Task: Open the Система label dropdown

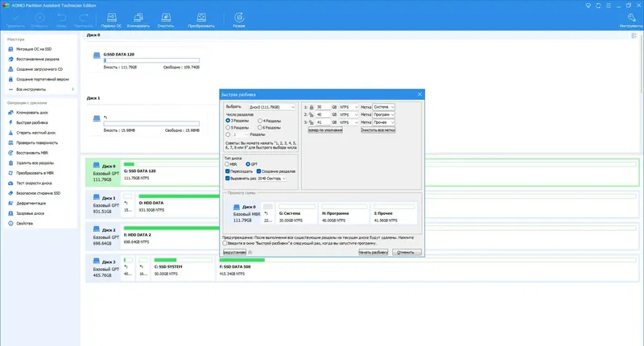Action: pyautogui.click(x=384, y=107)
